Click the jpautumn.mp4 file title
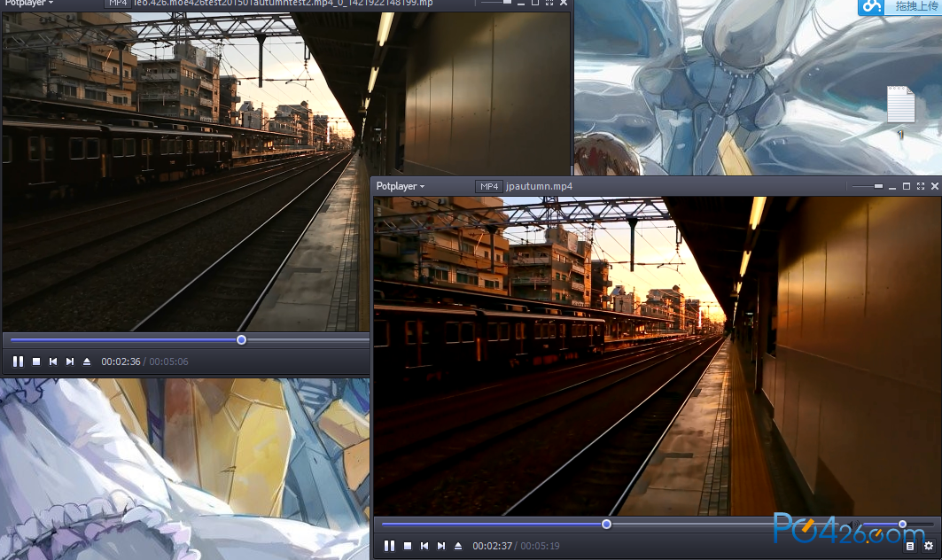Screen dimensions: 942x560 tap(539, 186)
